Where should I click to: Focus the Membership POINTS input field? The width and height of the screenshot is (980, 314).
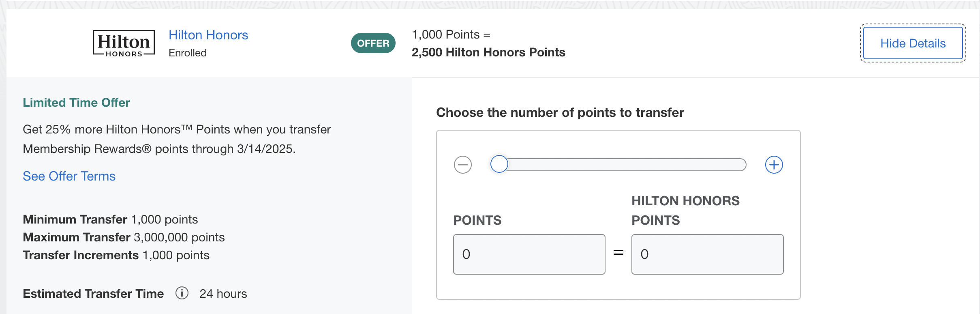tap(529, 254)
